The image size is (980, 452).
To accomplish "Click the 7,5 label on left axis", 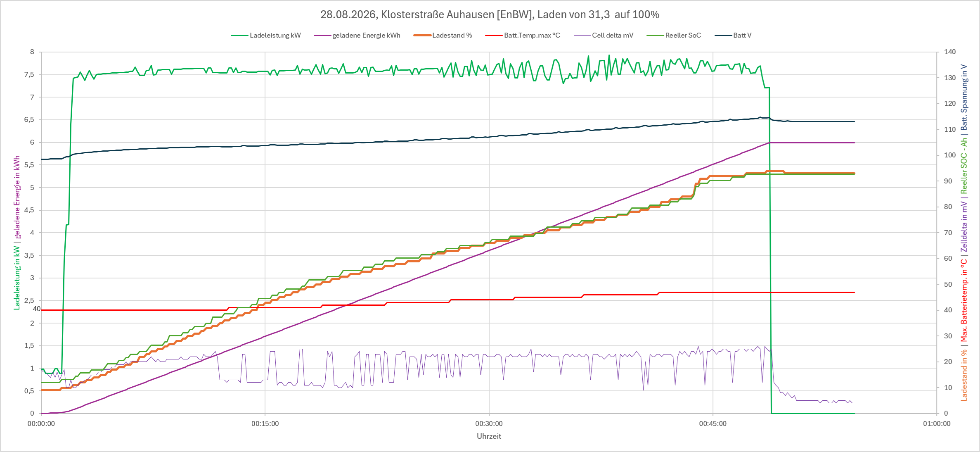I will (x=29, y=75).
